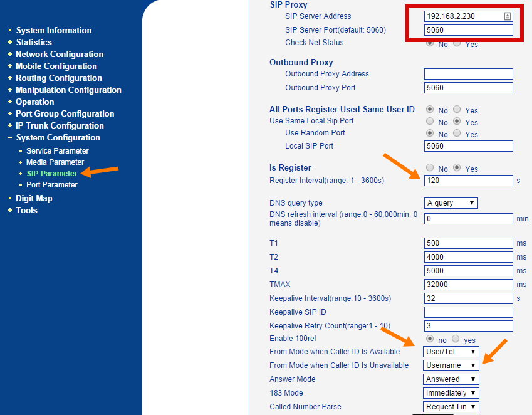Image resolution: width=532 pixels, height=415 pixels.
Task: Open From Mode Caller ID Unavailable dropdown
Action: pos(451,365)
